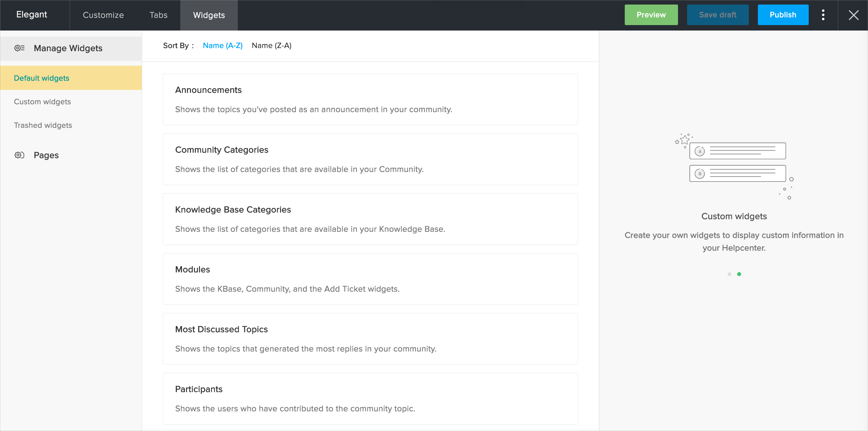
Task: Open the Knowledge Base Categories widget
Action: (370, 219)
